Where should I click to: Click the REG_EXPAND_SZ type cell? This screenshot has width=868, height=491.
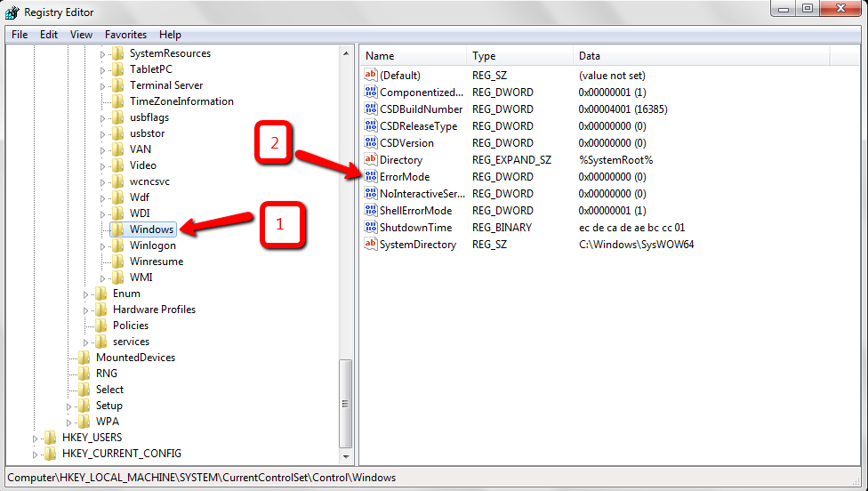(511, 160)
